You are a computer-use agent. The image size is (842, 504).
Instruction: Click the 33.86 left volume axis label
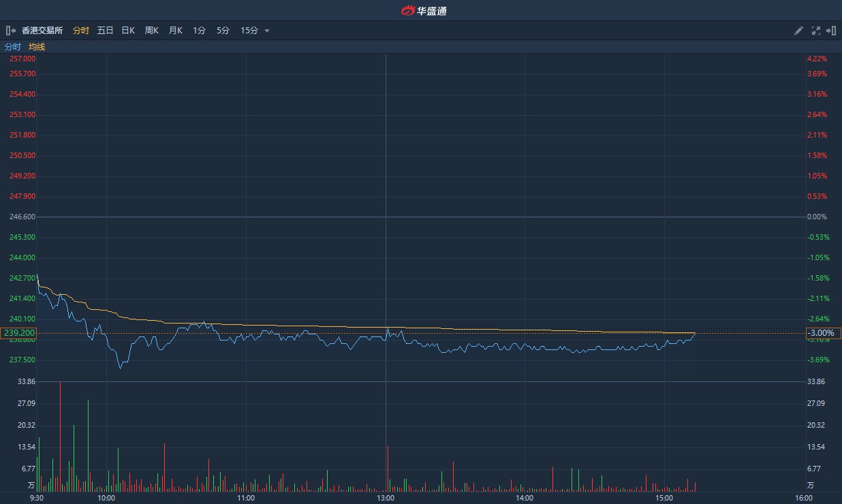(x=27, y=381)
